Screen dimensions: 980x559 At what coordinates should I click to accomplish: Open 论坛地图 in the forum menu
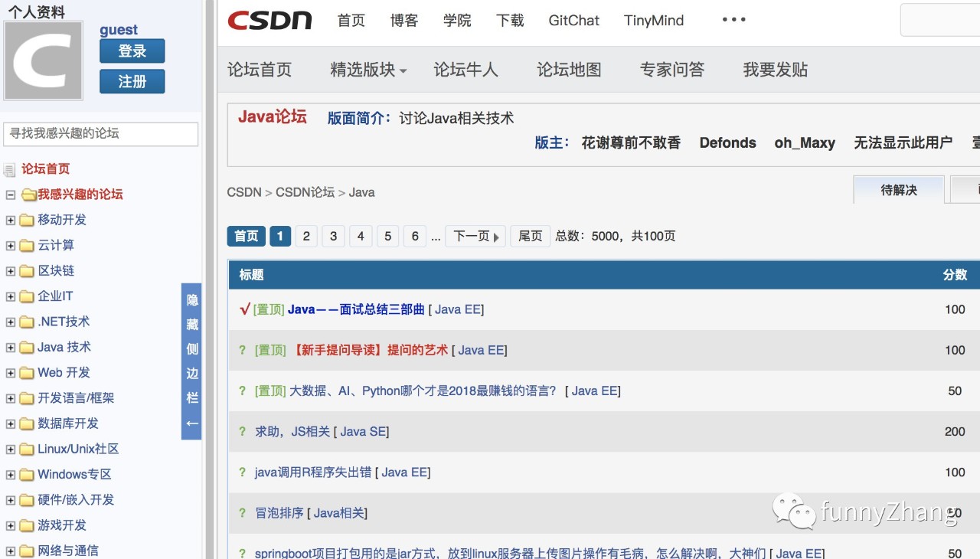click(569, 70)
